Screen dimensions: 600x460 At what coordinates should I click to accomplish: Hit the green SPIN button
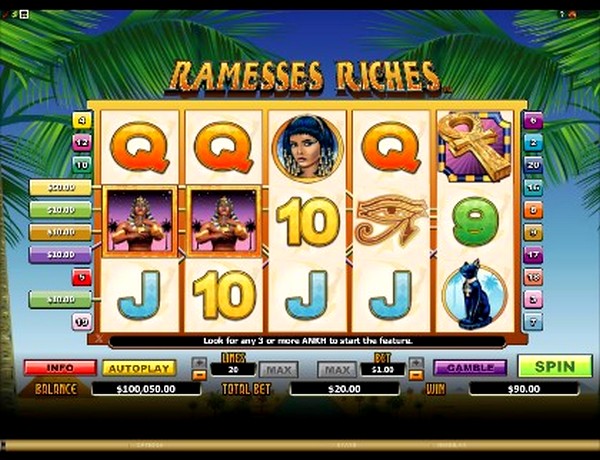(555, 366)
